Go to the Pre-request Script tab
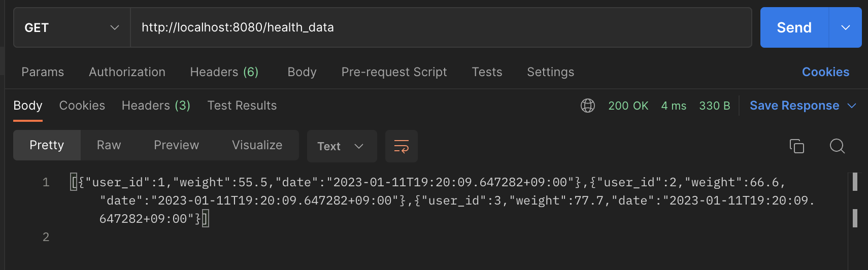This screenshot has width=868, height=270. (x=394, y=72)
